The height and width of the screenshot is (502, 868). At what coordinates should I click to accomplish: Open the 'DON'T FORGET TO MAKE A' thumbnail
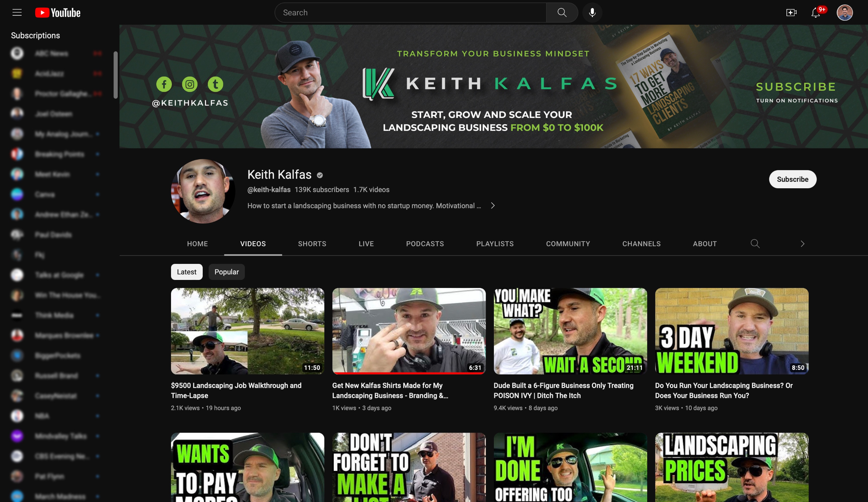coord(409,467)
